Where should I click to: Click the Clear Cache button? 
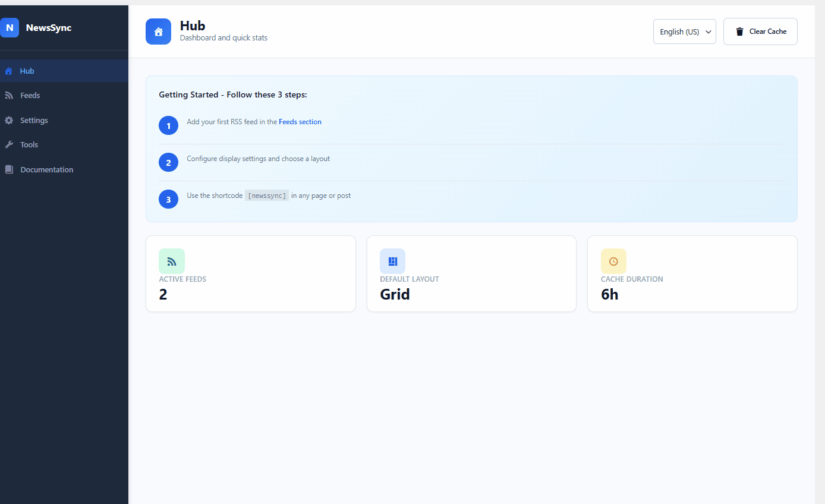coord(760,31)
